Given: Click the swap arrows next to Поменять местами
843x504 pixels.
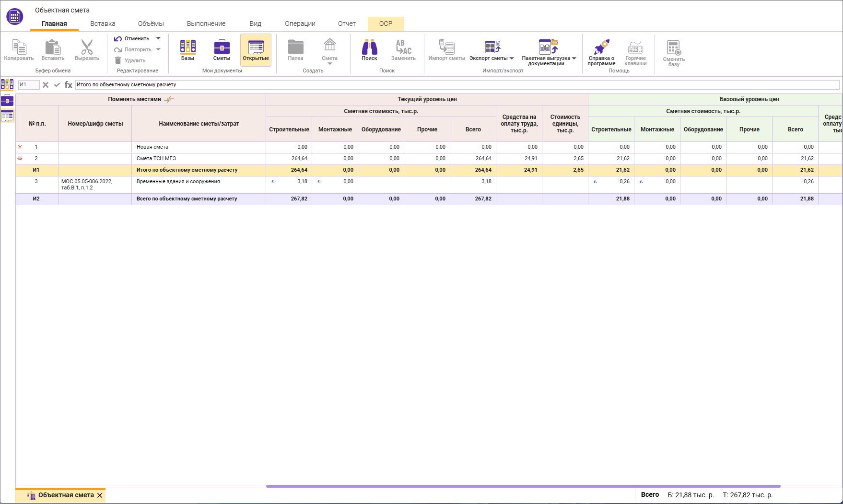Looking at the screenshot, I should coord(169,99).
